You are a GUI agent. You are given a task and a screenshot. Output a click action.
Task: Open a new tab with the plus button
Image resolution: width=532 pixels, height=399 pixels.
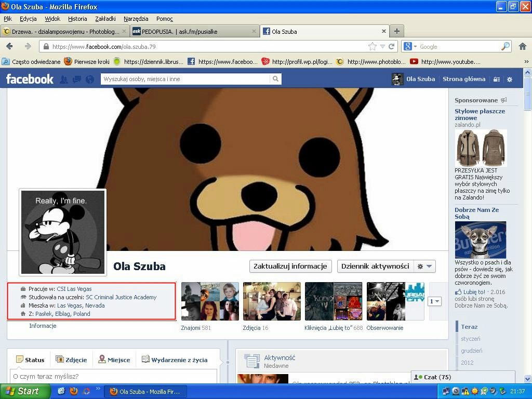pyautogui.click(x=396, y=31)
